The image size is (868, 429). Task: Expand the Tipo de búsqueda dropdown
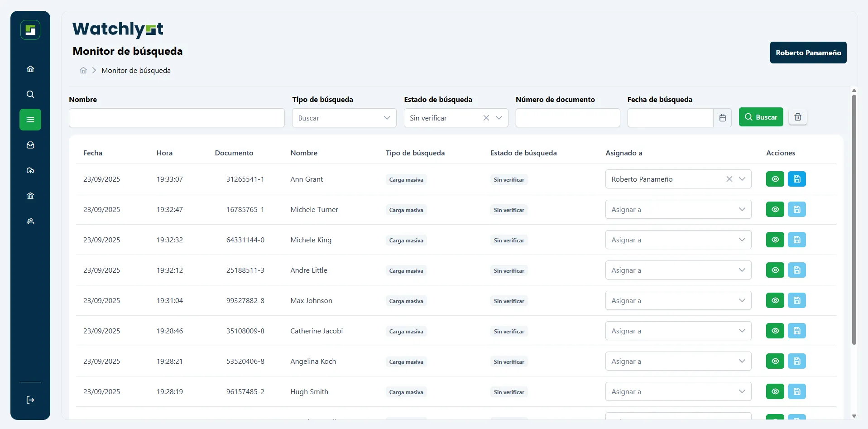point(344,118)
